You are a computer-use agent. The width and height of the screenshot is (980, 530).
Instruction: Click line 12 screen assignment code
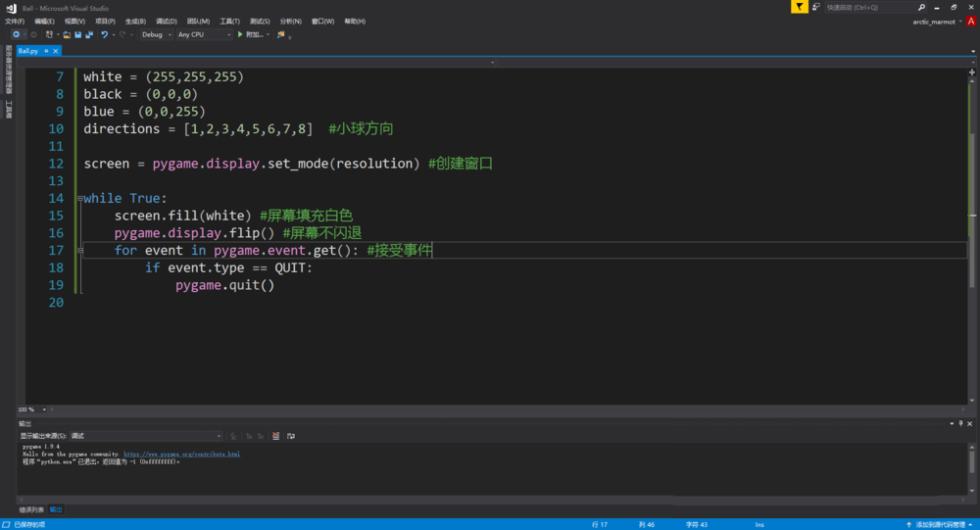[x=252, y=164]
